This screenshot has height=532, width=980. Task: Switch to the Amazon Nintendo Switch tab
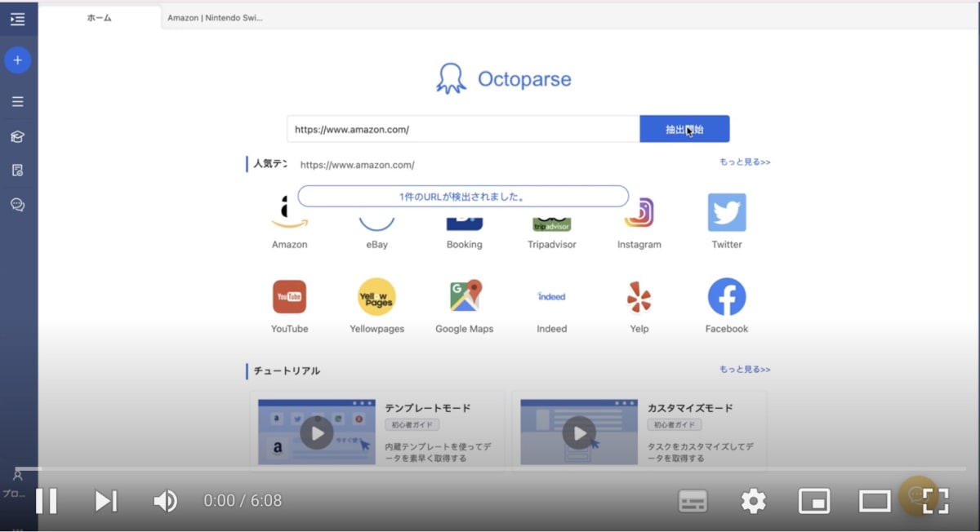click(x=215, y=18)
